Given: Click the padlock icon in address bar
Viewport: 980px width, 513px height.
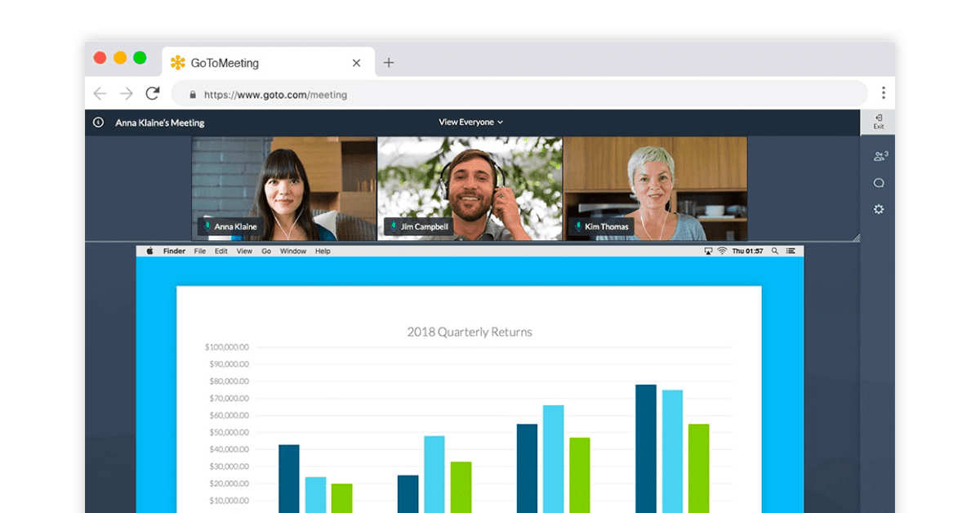Looking at the screenshot, I should click(x=193, y=95).
